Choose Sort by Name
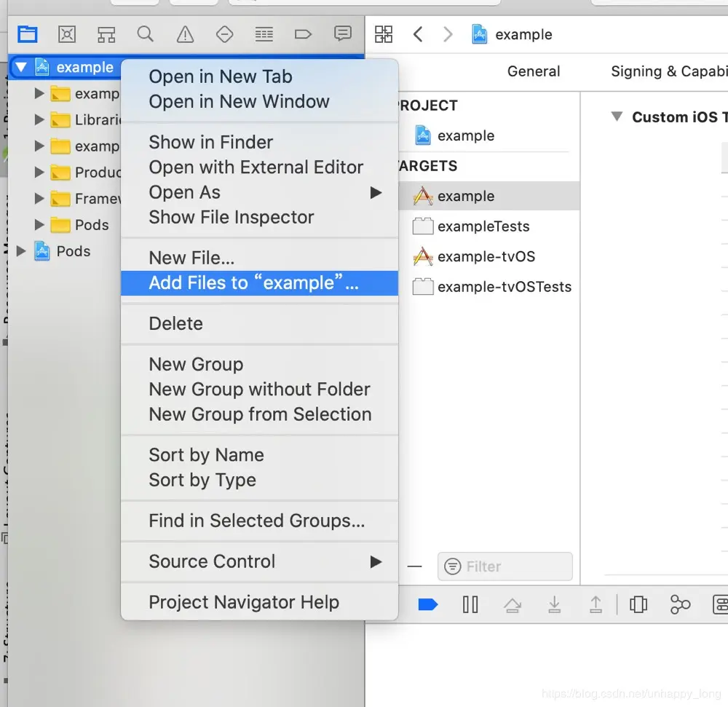 260,455
